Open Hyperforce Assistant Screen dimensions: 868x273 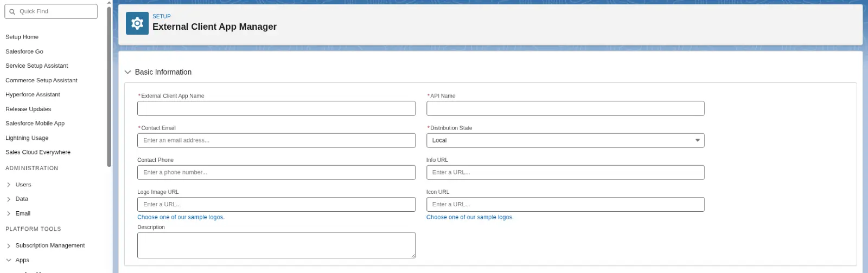tap(33, 94)
